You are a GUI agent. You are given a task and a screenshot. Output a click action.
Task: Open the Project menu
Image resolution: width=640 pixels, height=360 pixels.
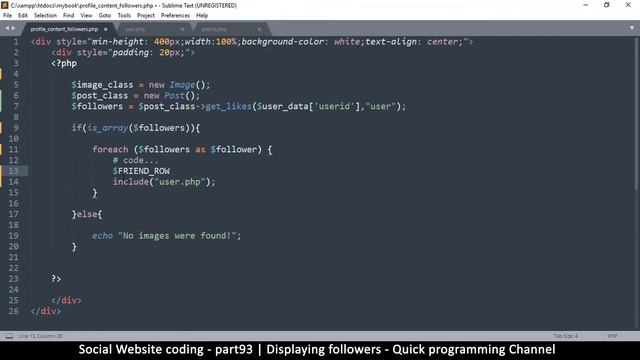tap(146, 16)
